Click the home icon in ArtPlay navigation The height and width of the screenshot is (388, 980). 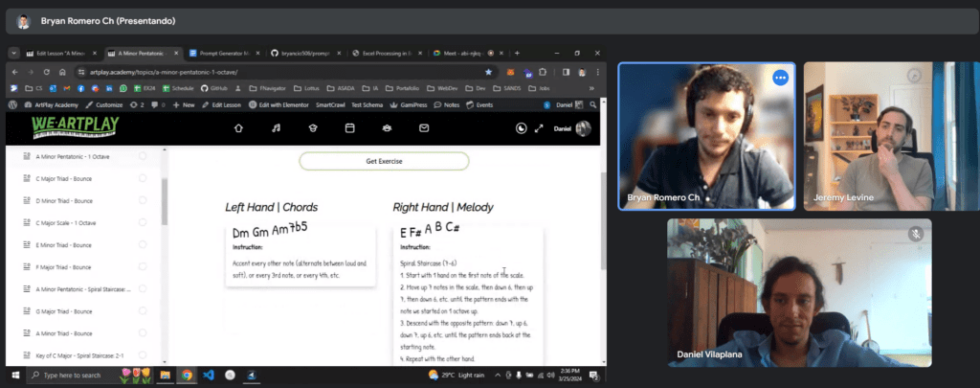(238, 127)
